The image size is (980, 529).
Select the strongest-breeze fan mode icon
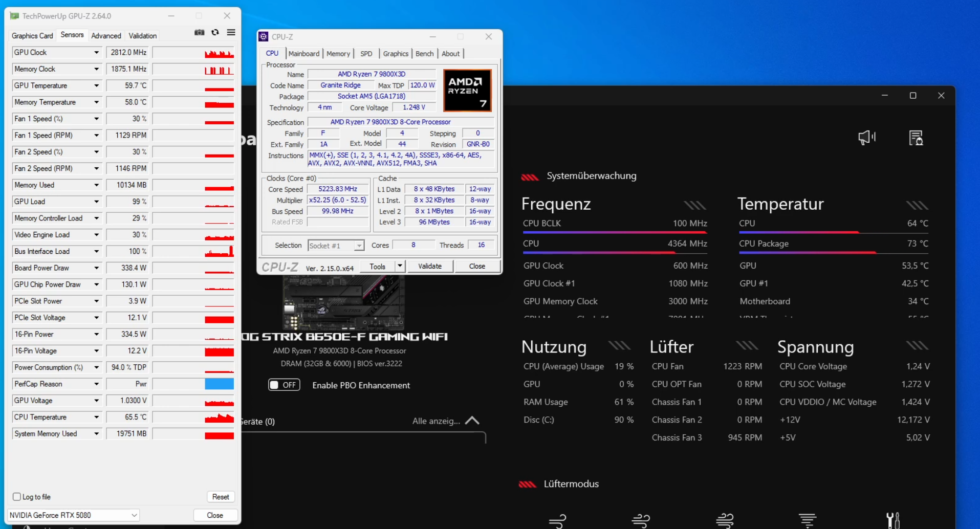725,521
